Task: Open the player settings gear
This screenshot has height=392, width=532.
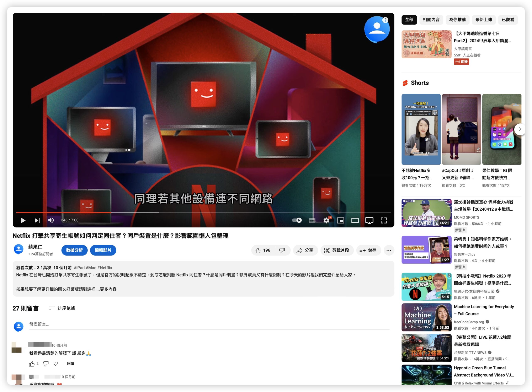Action: point(326,220)
